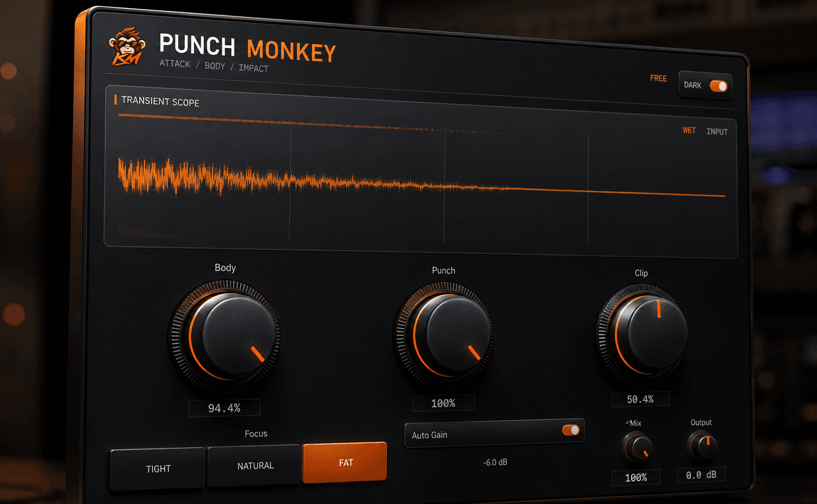Select the WET scope view
Viewport: 817px width, 504px height.
[689, 130]
